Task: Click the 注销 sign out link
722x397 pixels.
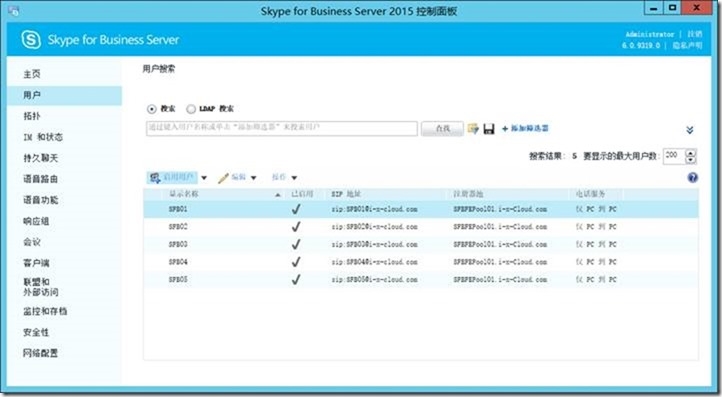Action: coord(695,34)
